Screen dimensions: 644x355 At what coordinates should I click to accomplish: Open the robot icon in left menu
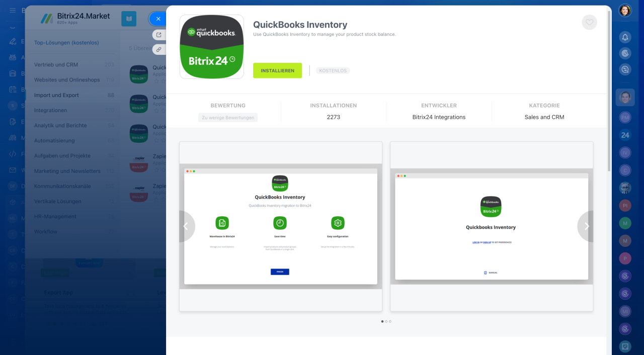(13, 57)
